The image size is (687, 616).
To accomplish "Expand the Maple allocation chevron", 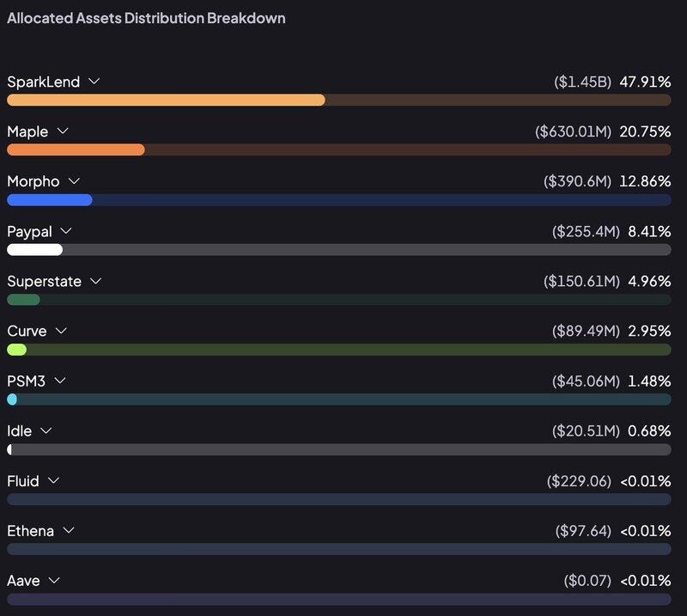I will 63,131.
